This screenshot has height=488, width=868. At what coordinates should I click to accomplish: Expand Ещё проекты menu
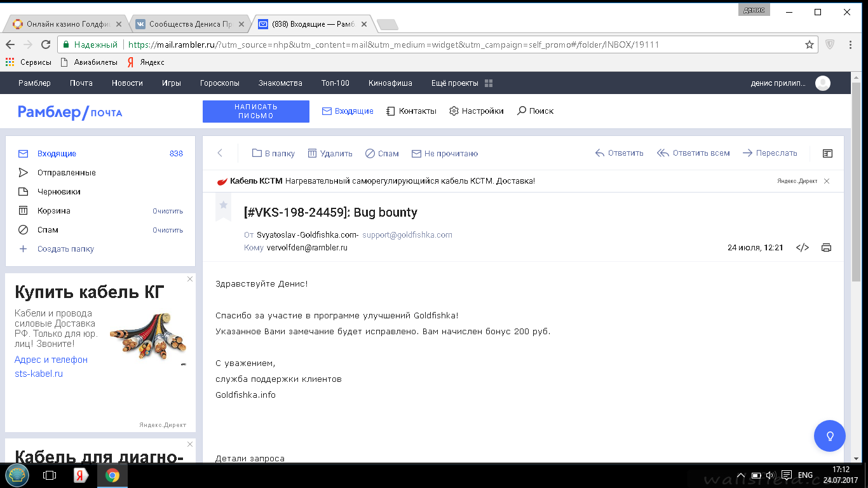(x=462, y=83)
